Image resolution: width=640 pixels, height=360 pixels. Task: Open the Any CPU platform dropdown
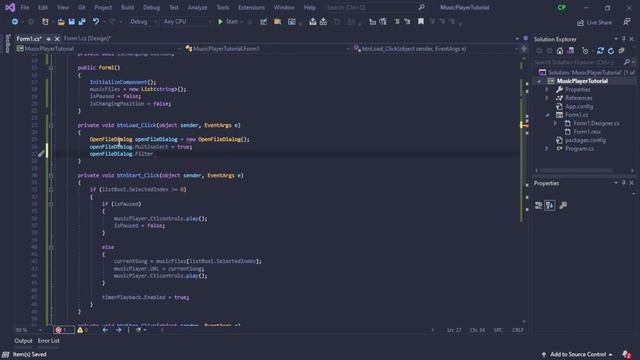[x=187, y=22]
